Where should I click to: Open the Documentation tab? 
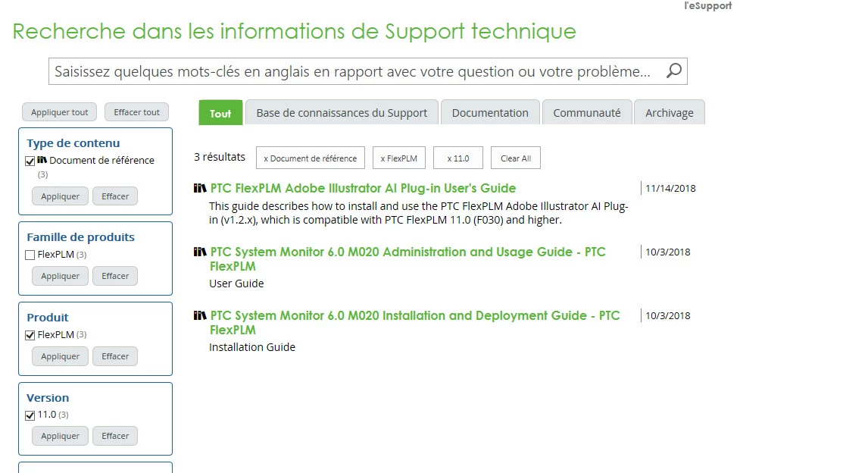point(490,113)
